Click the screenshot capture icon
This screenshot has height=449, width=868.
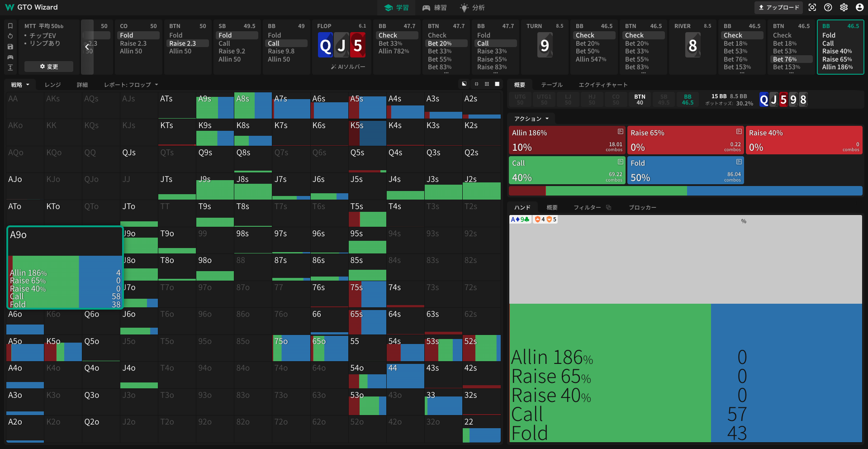click(x=812, y=7)
